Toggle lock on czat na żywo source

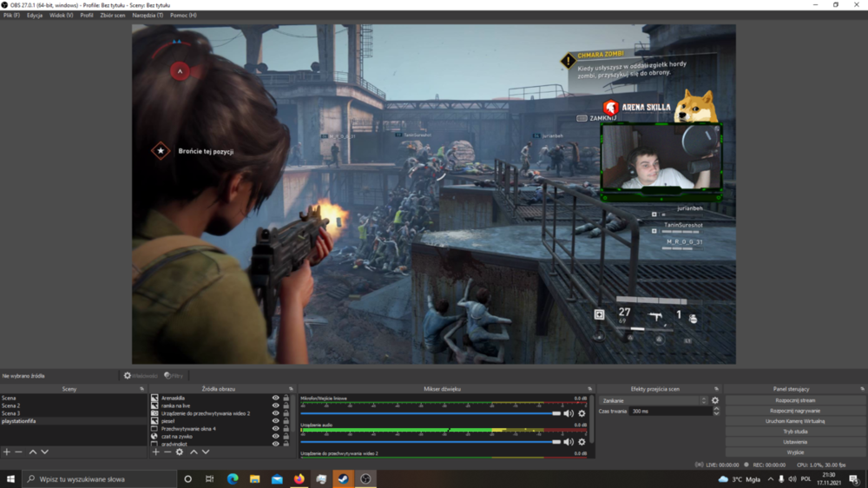pyautogui.click(x=286, y=437)
